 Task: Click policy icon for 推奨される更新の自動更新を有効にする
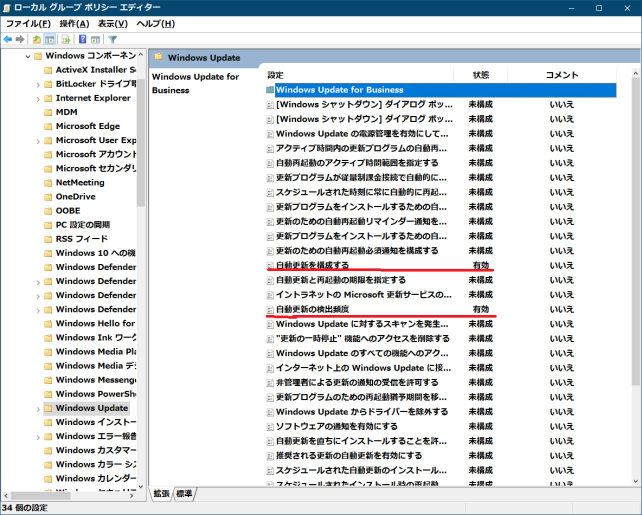click(x=270, y=456)
